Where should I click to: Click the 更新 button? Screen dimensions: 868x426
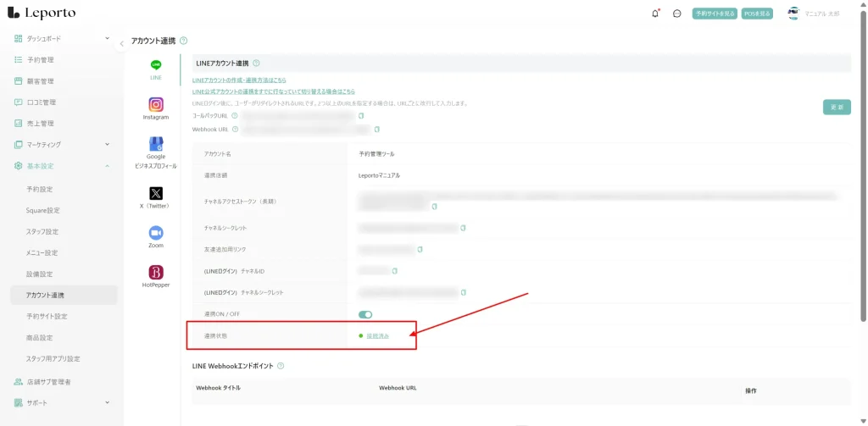pos(836,108)
